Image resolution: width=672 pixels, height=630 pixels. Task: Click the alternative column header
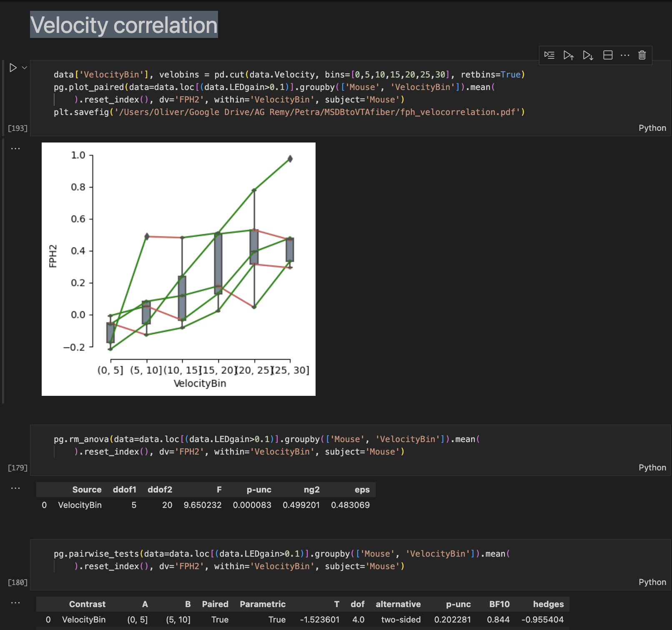[x=398, y=604]
